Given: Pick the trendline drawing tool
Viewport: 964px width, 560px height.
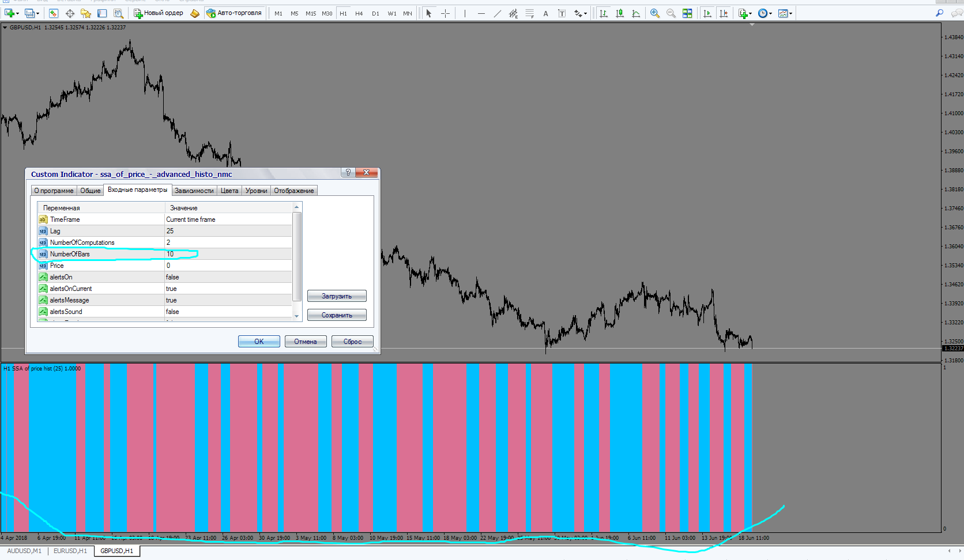Looking at the screenshot, I should pos(498,13).
